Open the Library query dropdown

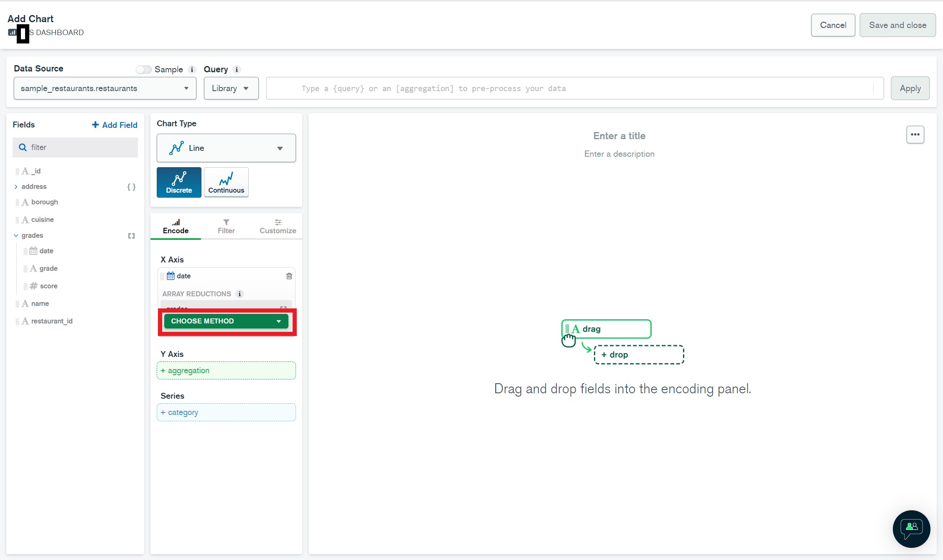coord(231,88)
